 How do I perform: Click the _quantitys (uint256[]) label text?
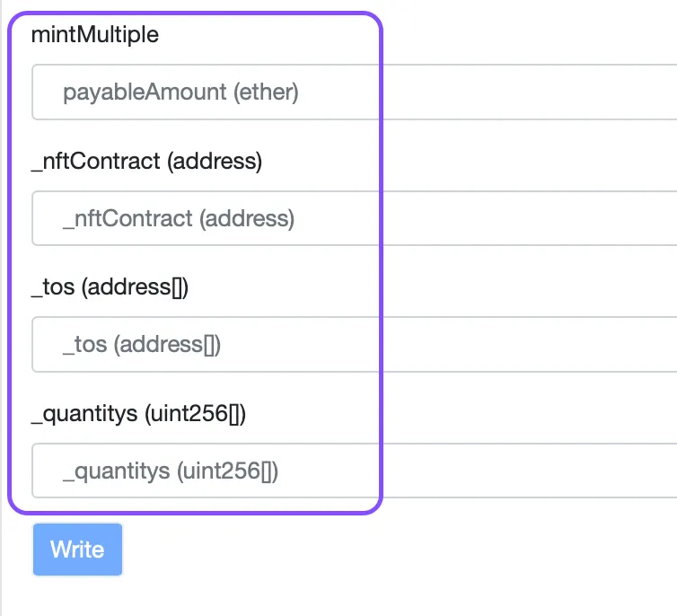pos(138,414)
